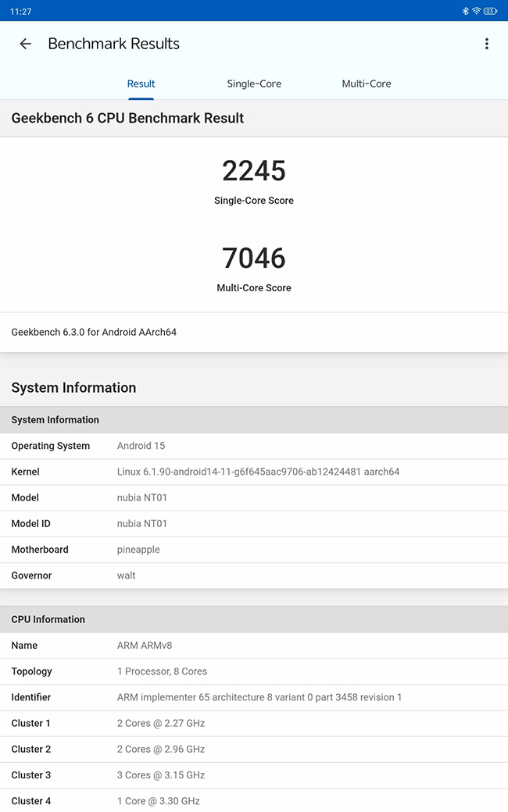
Task: Tap the Bluetooth status icon
Action: [x=466, y=11]
